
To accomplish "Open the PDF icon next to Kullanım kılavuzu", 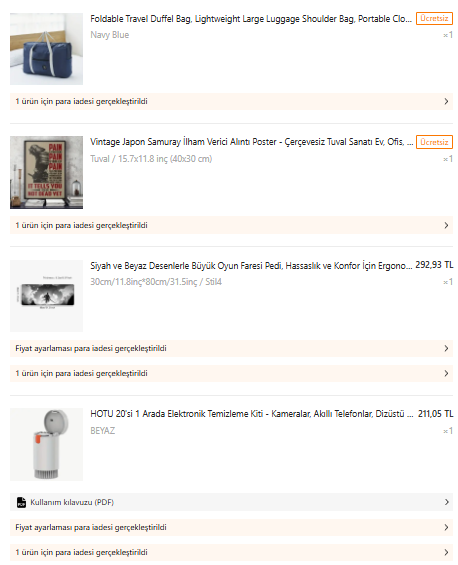I will tap(21, 502).
